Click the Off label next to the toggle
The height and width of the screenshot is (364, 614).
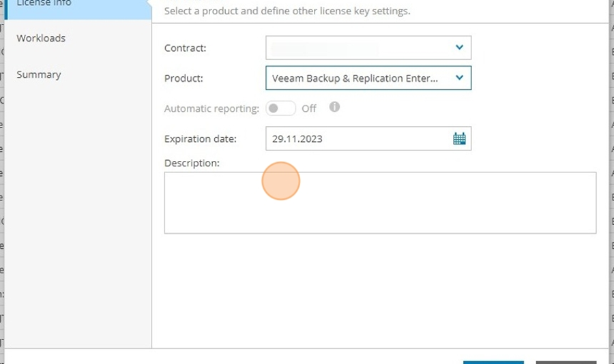308,109
